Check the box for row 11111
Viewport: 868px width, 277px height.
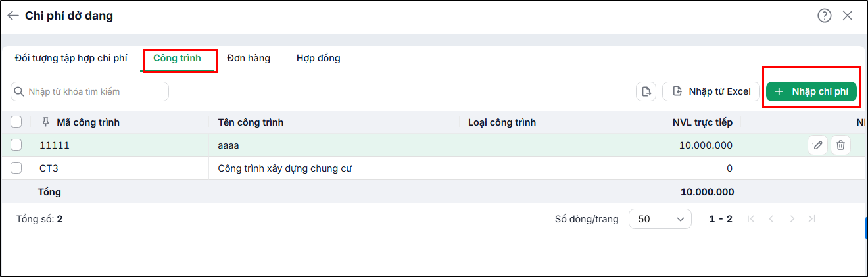click(x=16, y=145)
